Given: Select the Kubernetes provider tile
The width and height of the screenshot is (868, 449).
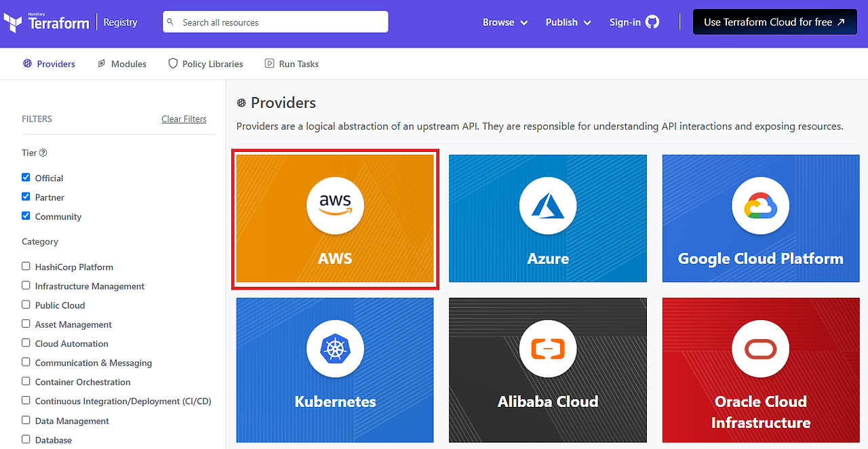Looking at the screenshot, I should point(335,370).
